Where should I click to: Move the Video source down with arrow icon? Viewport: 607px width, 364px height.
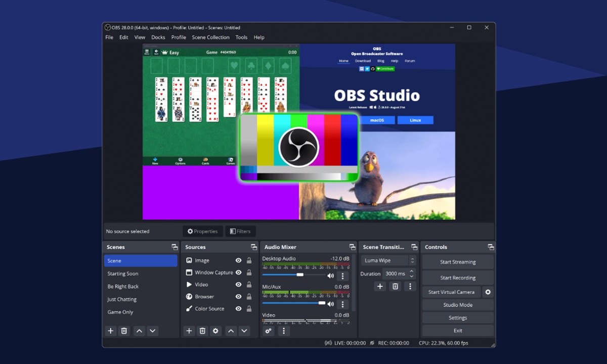244,331
